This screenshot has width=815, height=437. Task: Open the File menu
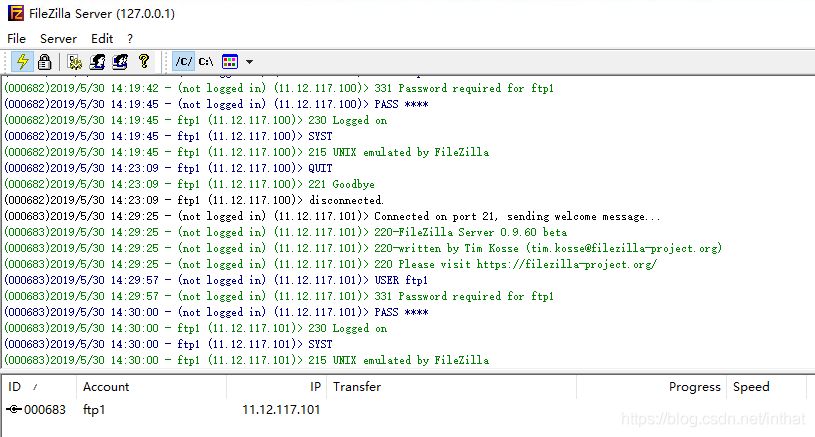tap(16, 39)
